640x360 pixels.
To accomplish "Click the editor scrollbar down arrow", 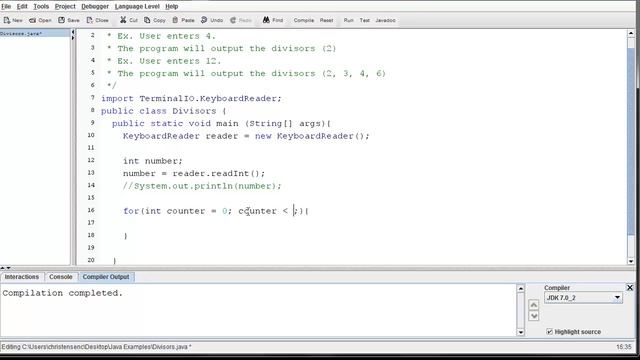I will [x=631, y=261].
